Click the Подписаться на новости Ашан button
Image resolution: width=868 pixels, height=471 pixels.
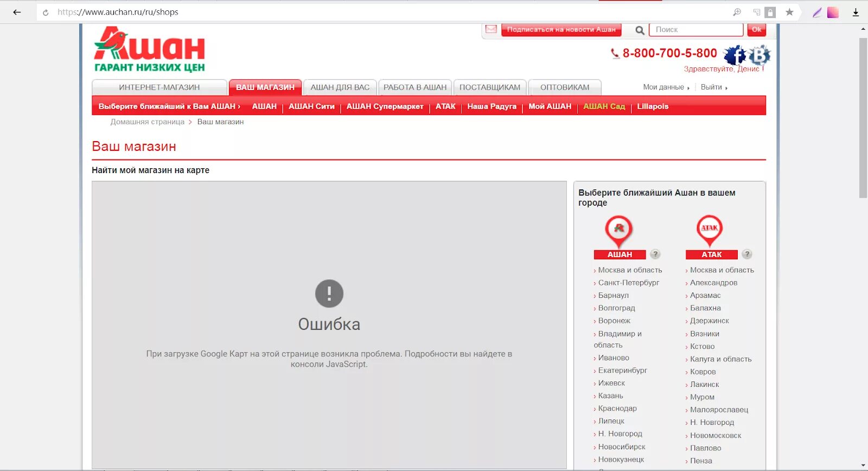pos(561,30)
